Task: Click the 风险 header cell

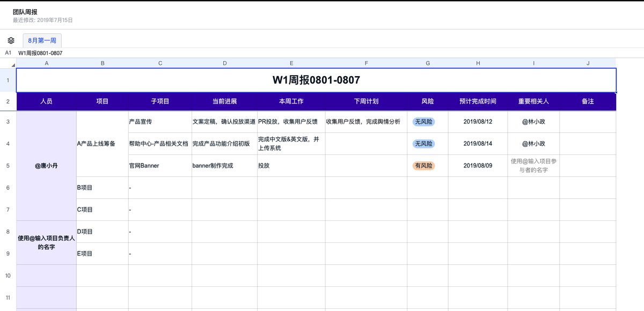Action: click(x=428, y=101)
